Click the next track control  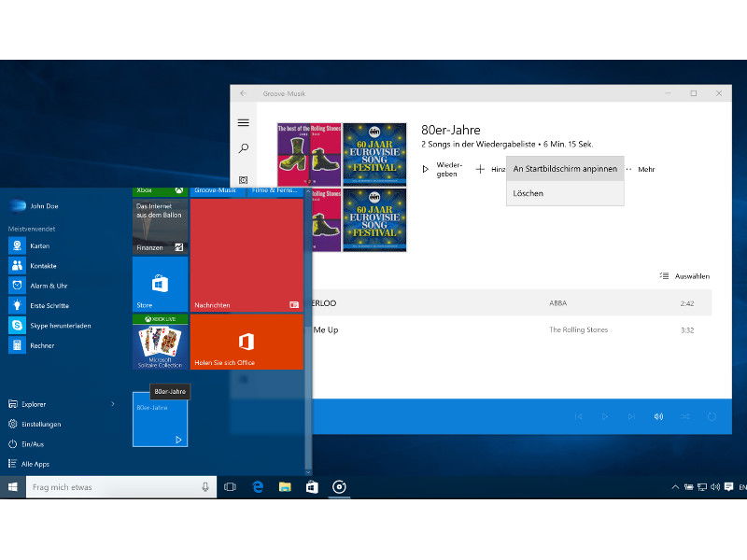click(631, 416)
